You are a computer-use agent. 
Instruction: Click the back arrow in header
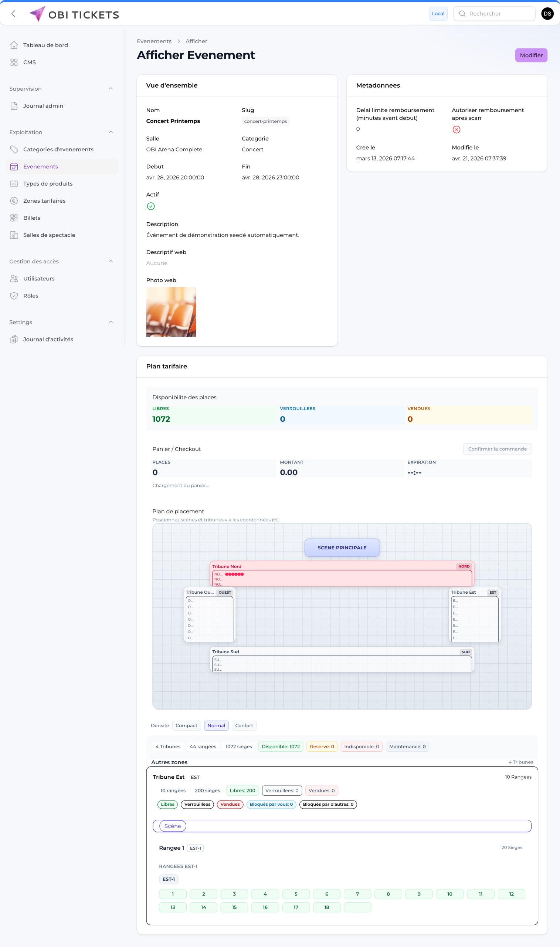click(x=13, y=14)
